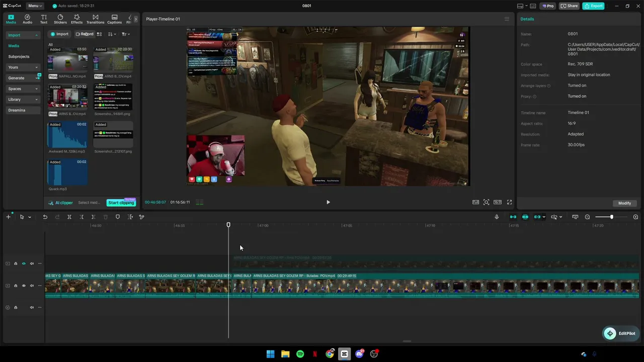This screenshot has height=362, width=644.
Task: Open the Audio panel tab
Action: click(x=27, y=19)
